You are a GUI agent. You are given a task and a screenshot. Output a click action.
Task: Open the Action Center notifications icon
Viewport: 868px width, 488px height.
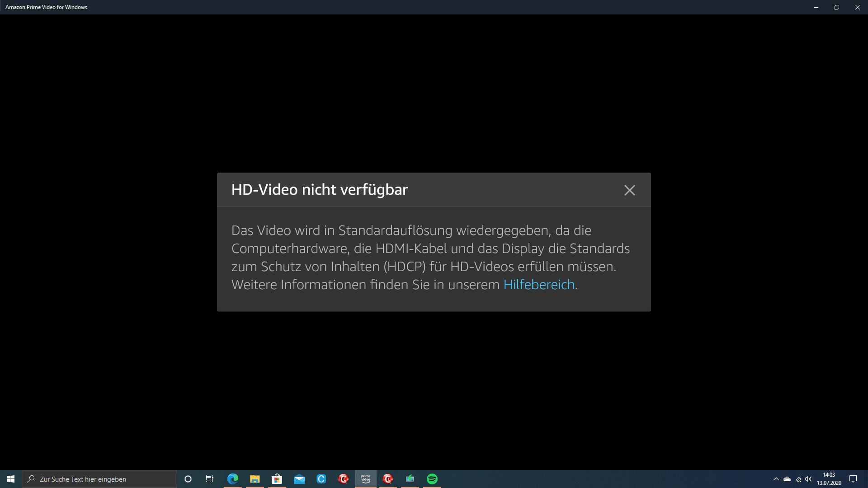(x=853, y=479)
